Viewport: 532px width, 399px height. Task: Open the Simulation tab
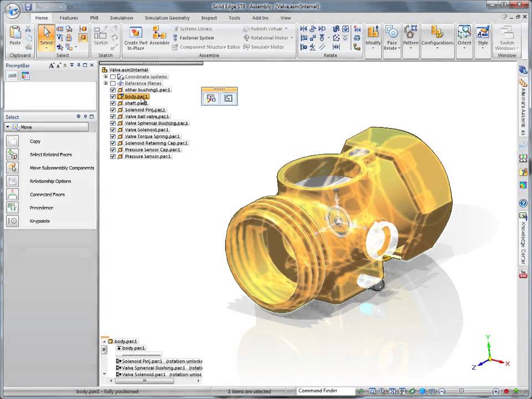pos(121,18)
